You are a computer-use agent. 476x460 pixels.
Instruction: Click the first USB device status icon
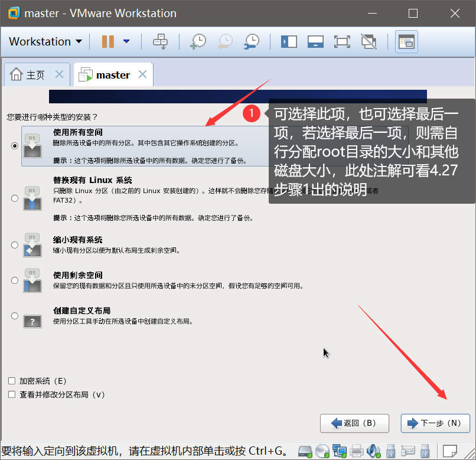click(x=391, y=451)
